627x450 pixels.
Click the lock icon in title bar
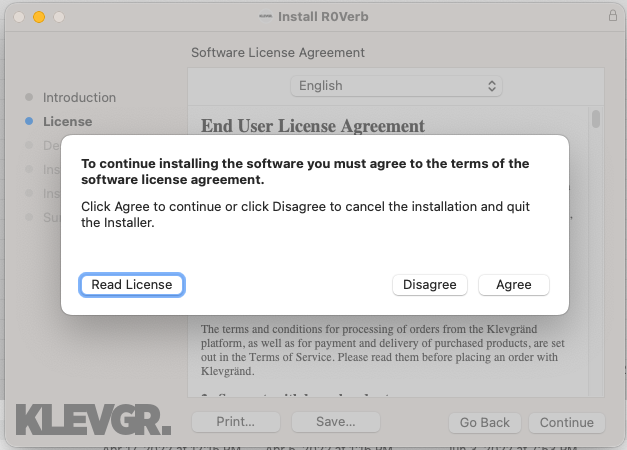613,16
